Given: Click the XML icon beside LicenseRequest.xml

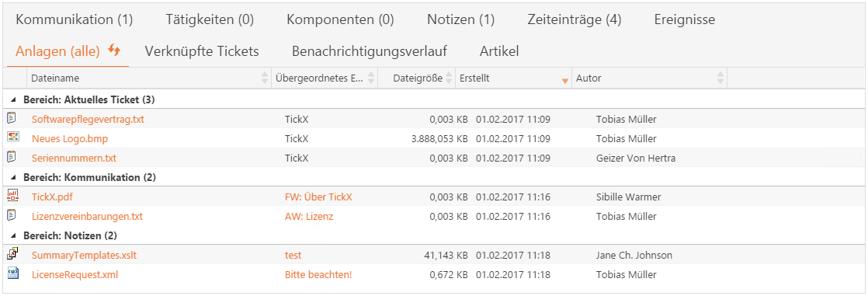Looking at the screenshot, I should (12, 273).
